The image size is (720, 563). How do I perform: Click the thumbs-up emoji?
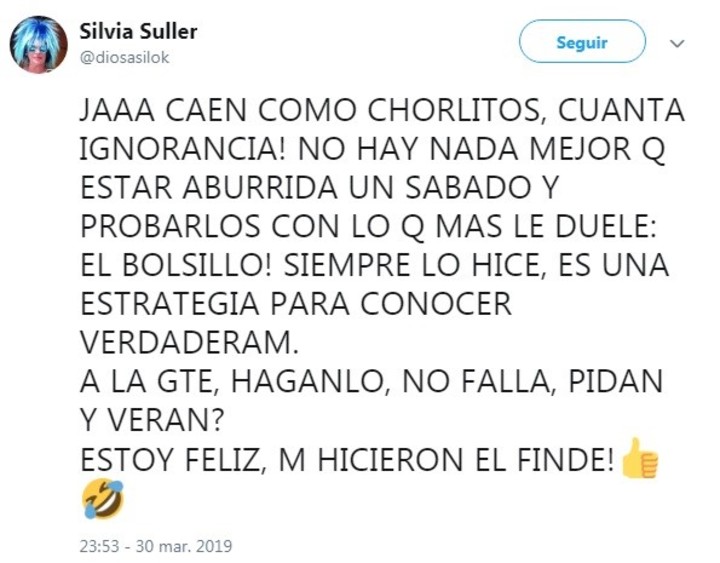tap(641, 458)
